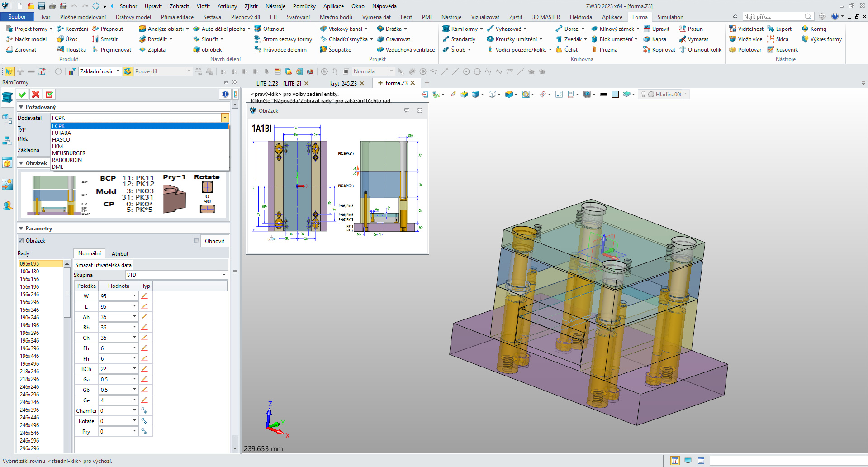The image size is (868, 467).
Task: Enable the checkbox next to Obnovit
Action: point(196,241)
